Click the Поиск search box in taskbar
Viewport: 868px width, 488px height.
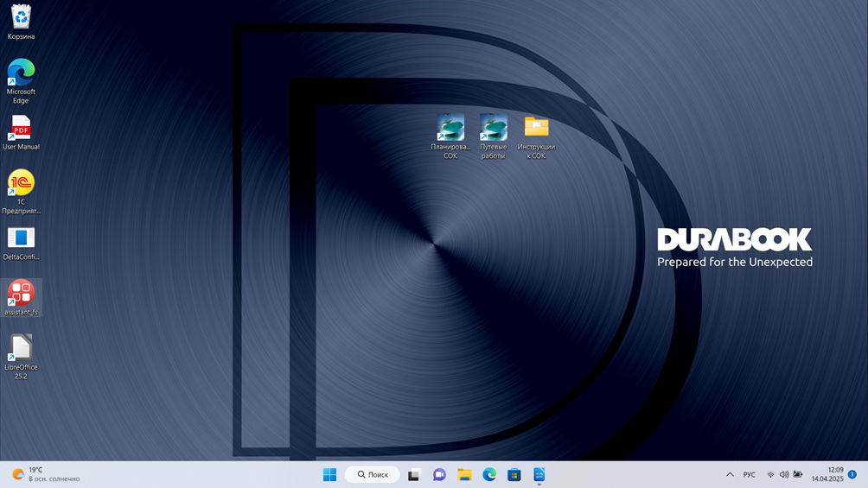[372, 475]
